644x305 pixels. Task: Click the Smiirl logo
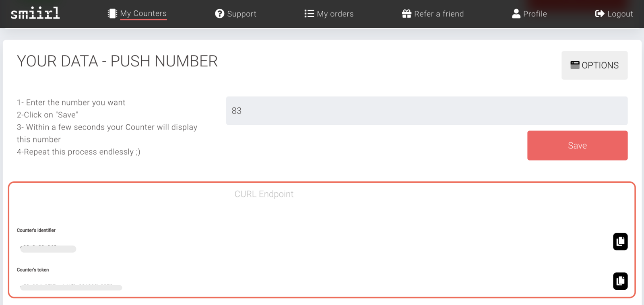pyautogui.click(x=35, y=13)
